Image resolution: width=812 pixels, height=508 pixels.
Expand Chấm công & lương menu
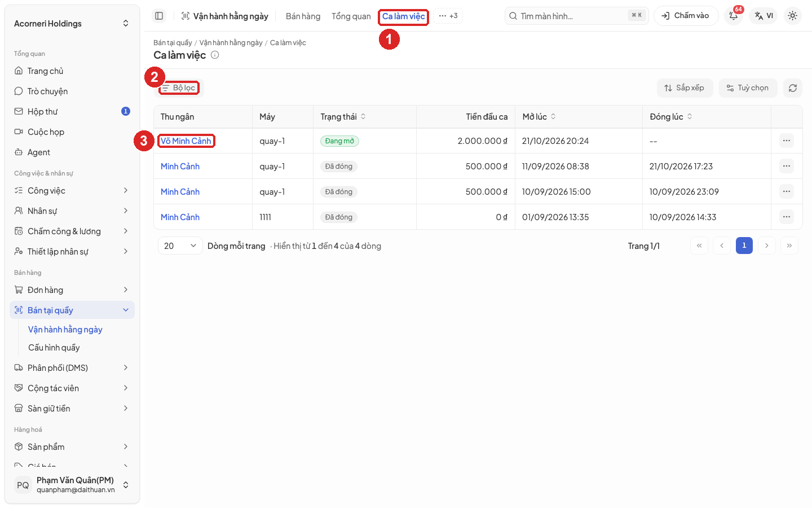point(72,231)
